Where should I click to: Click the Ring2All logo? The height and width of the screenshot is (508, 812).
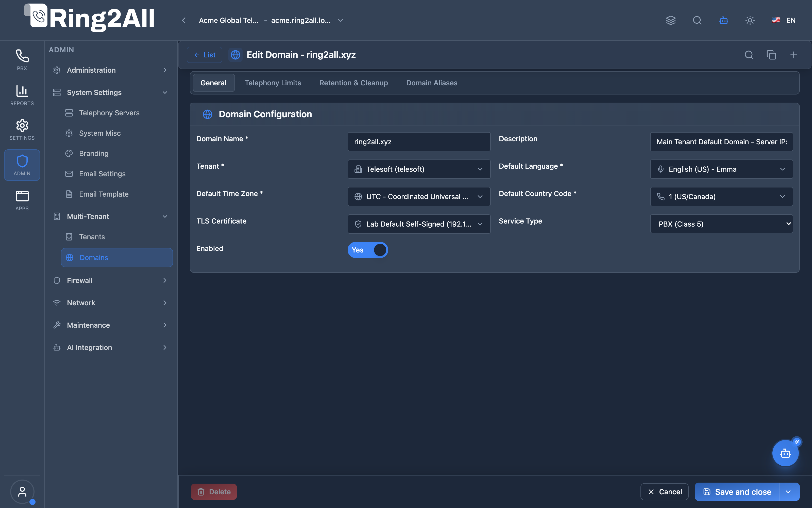point(89,18)
